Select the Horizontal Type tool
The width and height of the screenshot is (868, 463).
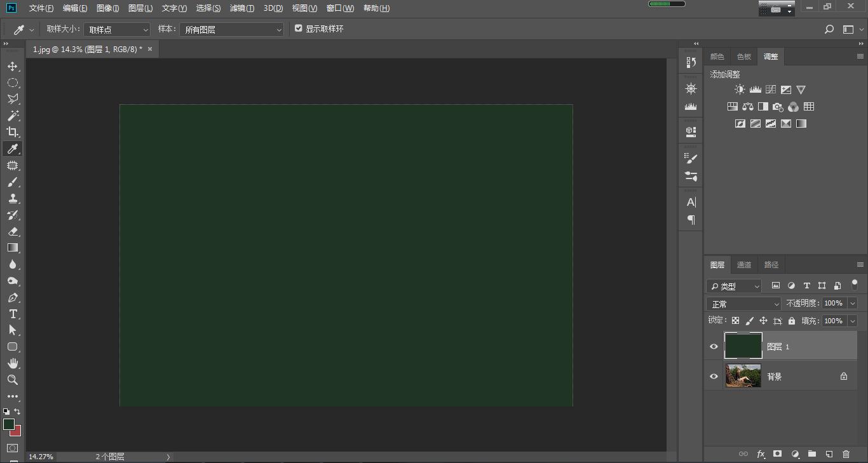click(12, 314)
